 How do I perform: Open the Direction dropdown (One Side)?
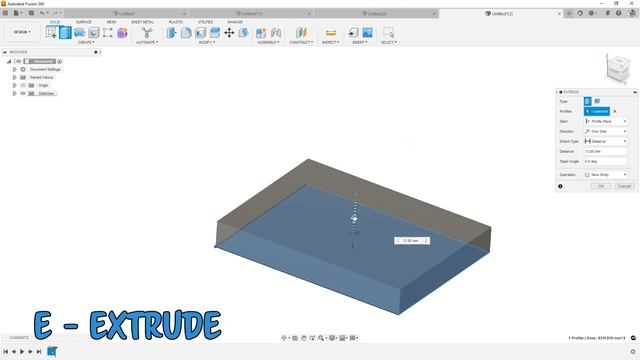click(606, 131)
